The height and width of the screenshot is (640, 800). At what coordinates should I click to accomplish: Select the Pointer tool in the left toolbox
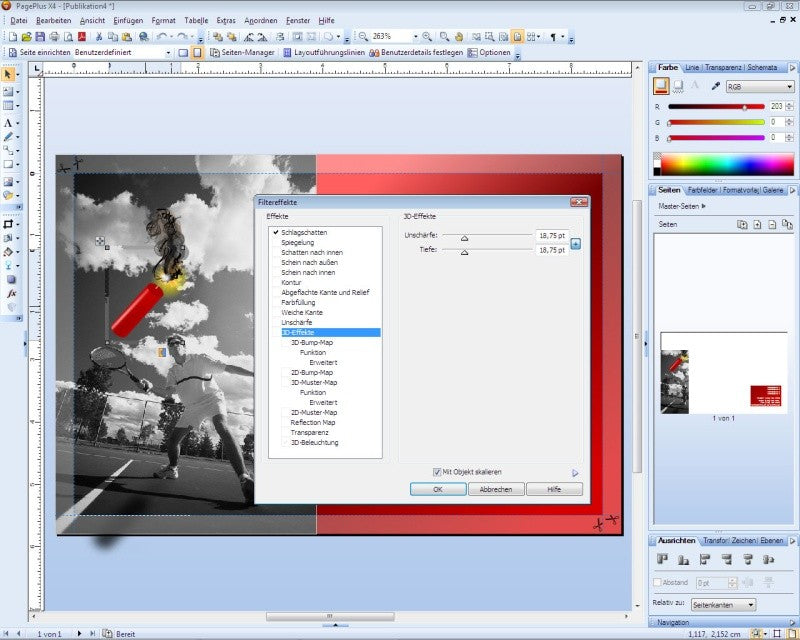tap(8, 75)
